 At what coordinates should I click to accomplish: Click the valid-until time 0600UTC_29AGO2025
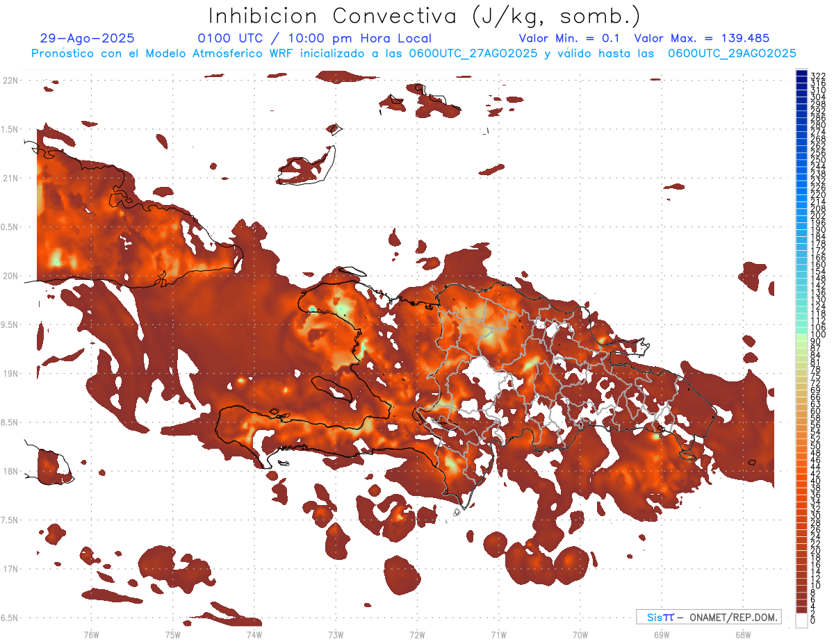pos(732,53)
